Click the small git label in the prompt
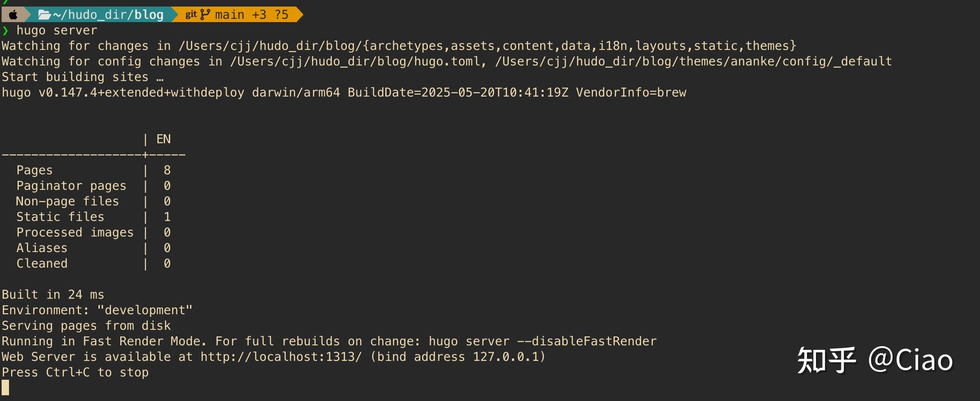 (191, 15)
